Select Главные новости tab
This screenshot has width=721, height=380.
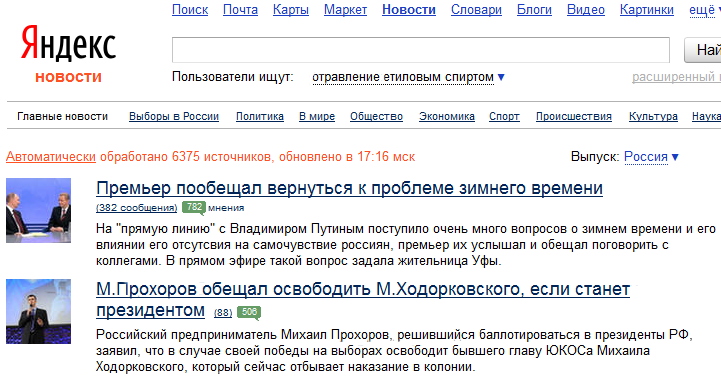point(63,116)
